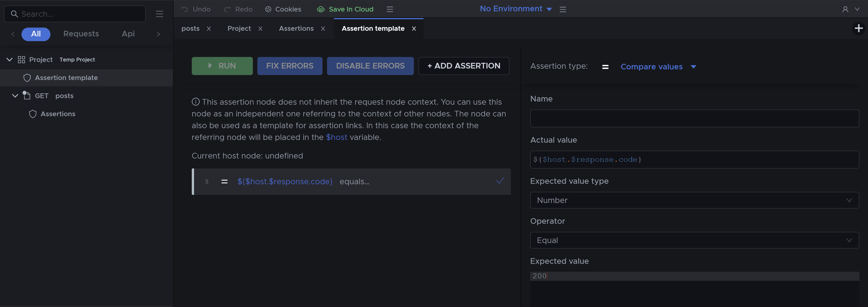Click the Save In Cloud icon
The width and height of the screenshot is (868, 307).
click(321, 9)
